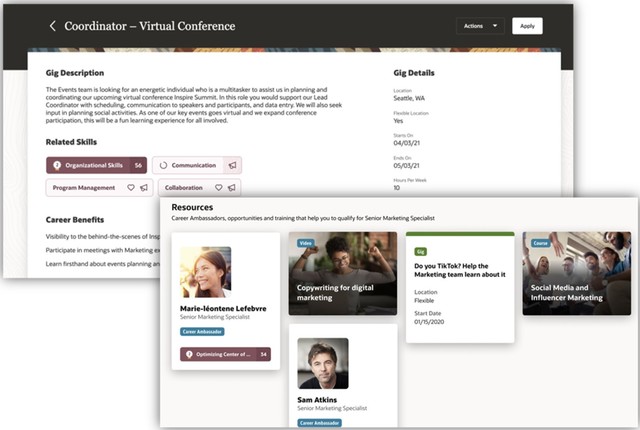
Task: Open the 'Do you TikTok?' gig title
Action: (x=459, y=269)
